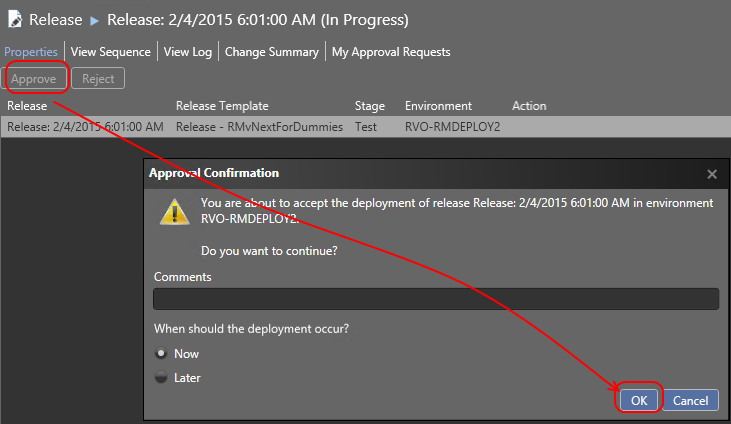Open the Properties tab
This screenshot has width=731, height=424.
(31, 52)
